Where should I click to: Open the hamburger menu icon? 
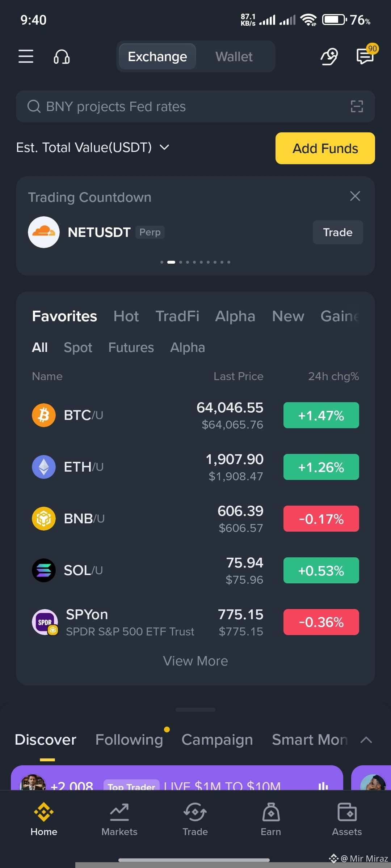26,56
